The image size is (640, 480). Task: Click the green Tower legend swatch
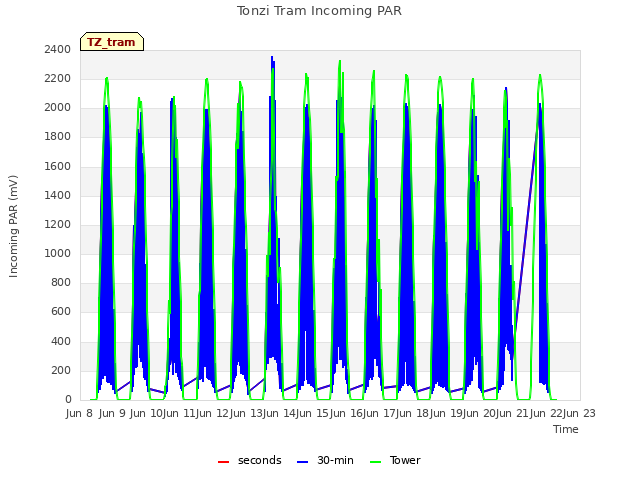[375, 462]
